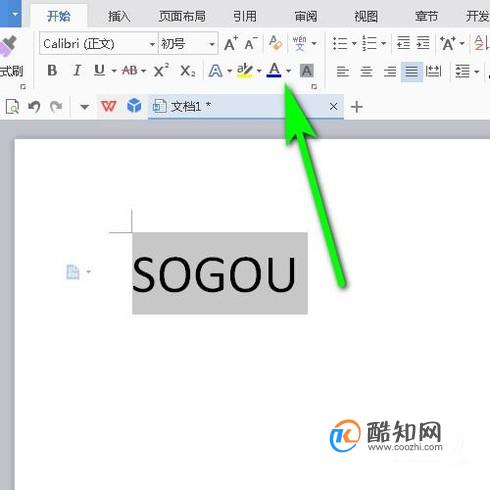
Task: Open the 章节 tab
Action: (426, 16)
